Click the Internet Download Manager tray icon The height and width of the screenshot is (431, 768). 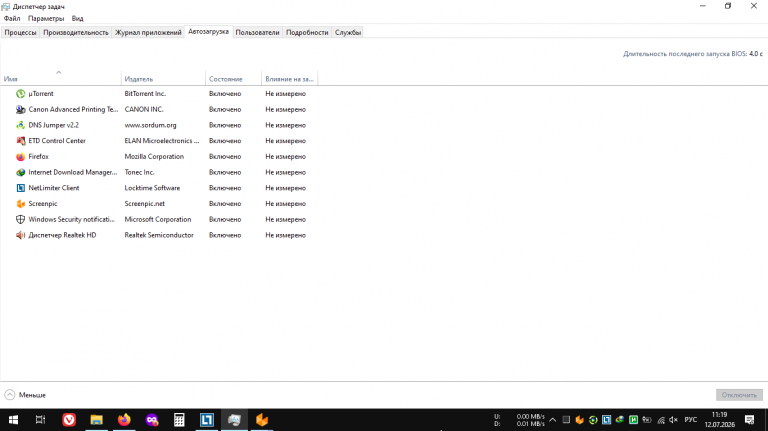pos(620,420)
